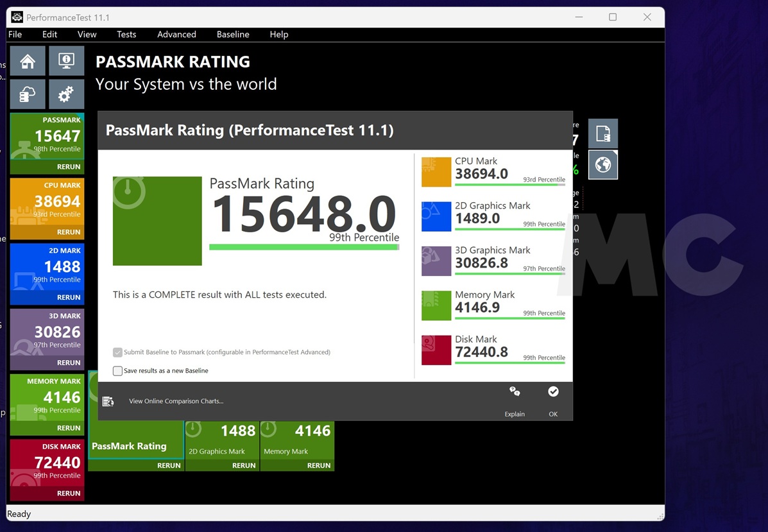Click the 72440.8 Disk Mark value
Image resolution: width=768 pixels, height=532 pixels.
[x=481, y=352]
